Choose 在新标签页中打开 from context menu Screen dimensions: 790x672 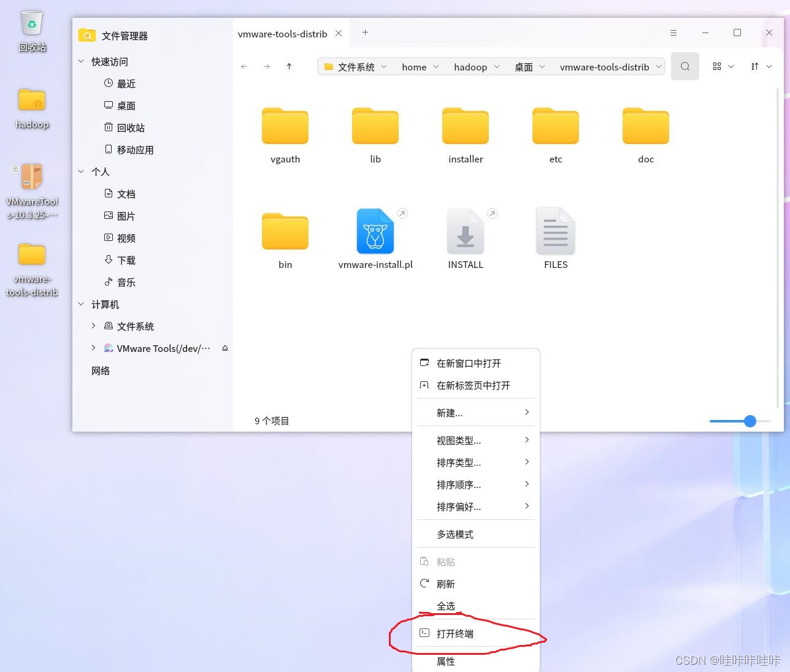[476, 386]
